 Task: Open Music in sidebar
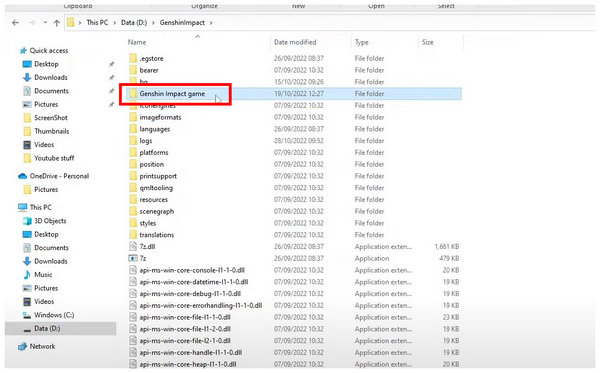(38, 274)
